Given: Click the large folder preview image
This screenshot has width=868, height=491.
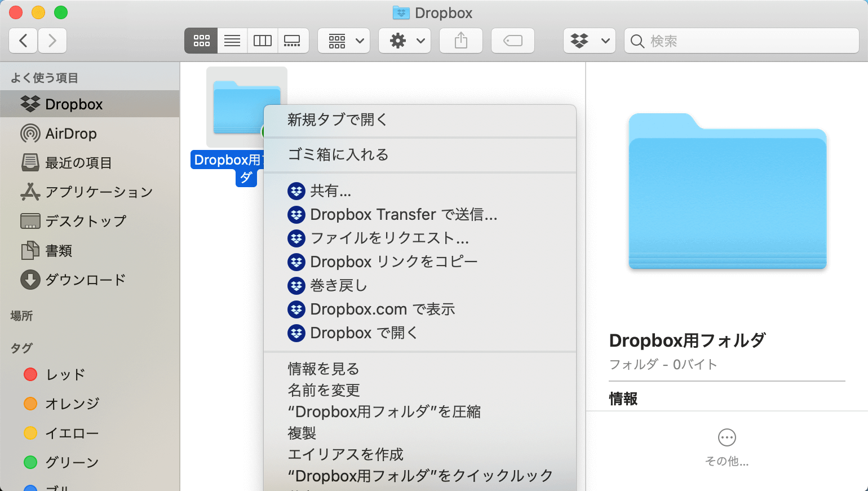Looking at the screenshot, I should pyautogui.click(x=727, y=191).
